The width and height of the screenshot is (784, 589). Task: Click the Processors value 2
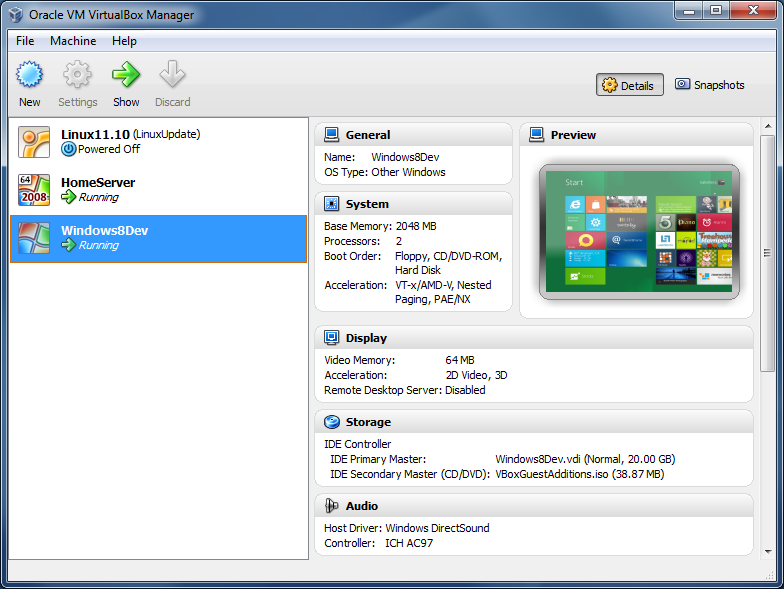coord(398,241)
